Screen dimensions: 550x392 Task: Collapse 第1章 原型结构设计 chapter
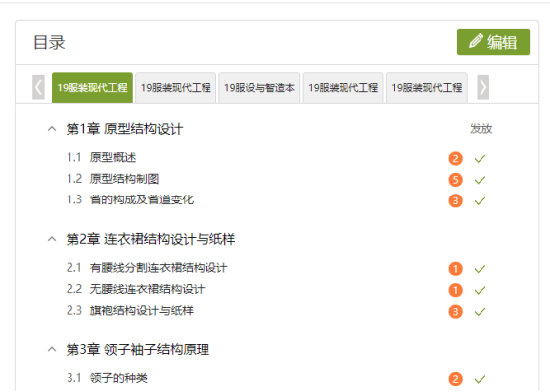[52, 129]
